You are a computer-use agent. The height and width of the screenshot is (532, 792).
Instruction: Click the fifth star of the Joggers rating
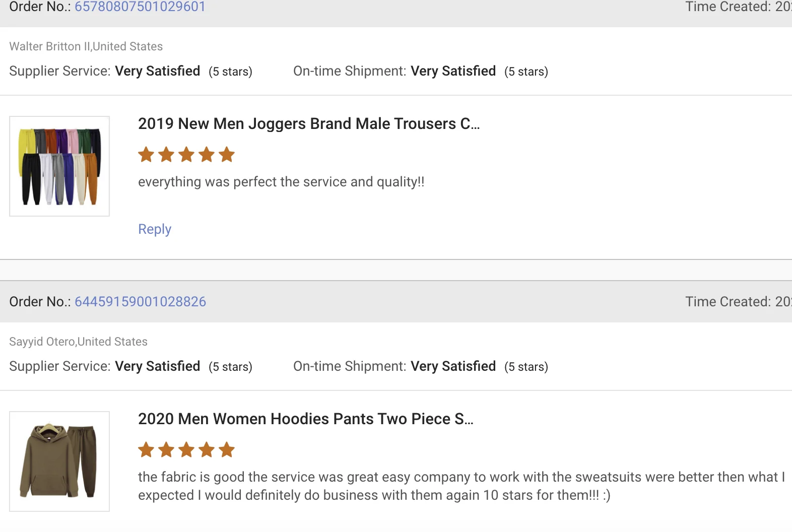227,155
